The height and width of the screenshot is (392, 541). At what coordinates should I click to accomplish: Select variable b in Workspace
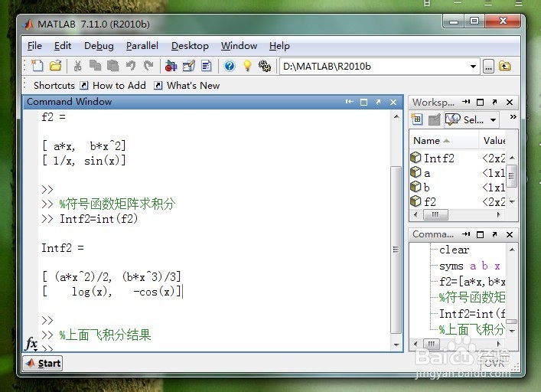458,187
